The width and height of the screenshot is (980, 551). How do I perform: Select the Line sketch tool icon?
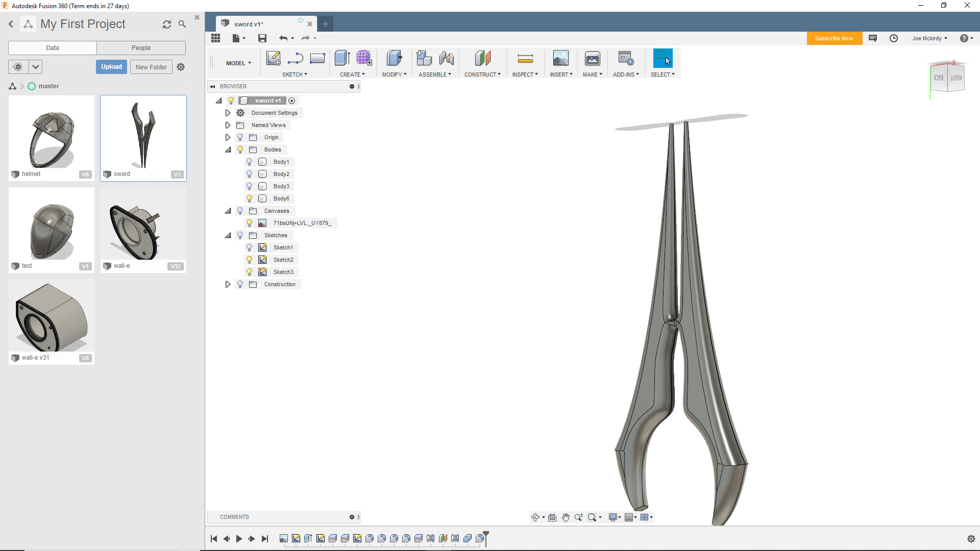pos(295,59)
